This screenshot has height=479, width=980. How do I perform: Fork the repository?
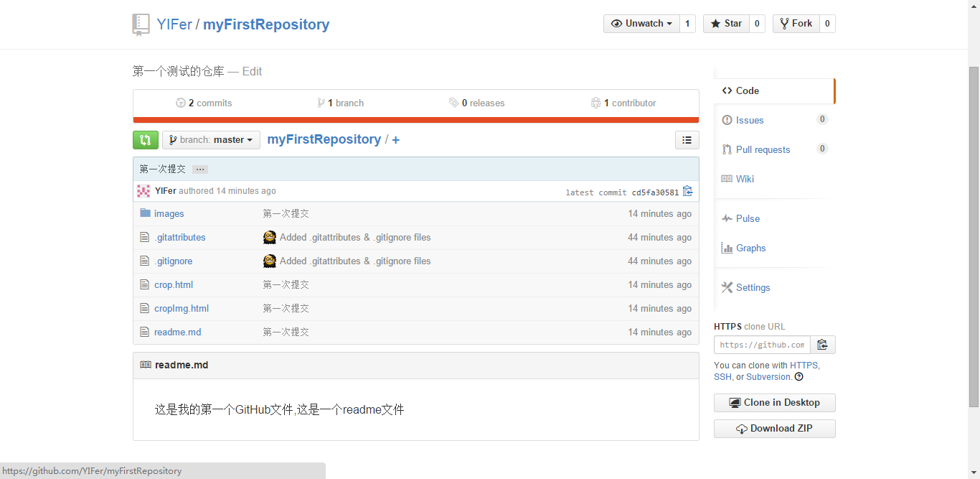tap(796, 24)
